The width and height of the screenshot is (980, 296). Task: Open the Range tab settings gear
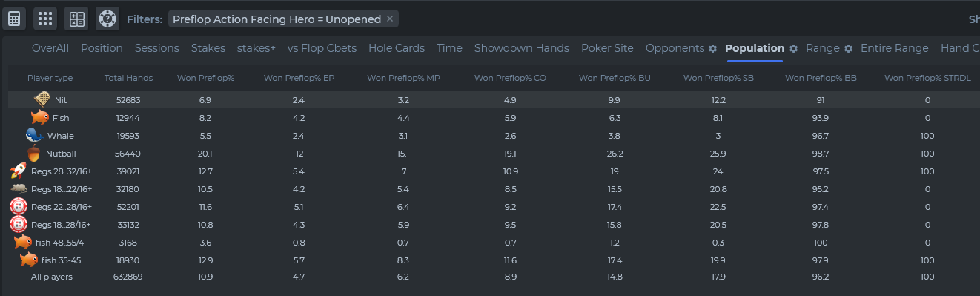(x=848, y=48)
